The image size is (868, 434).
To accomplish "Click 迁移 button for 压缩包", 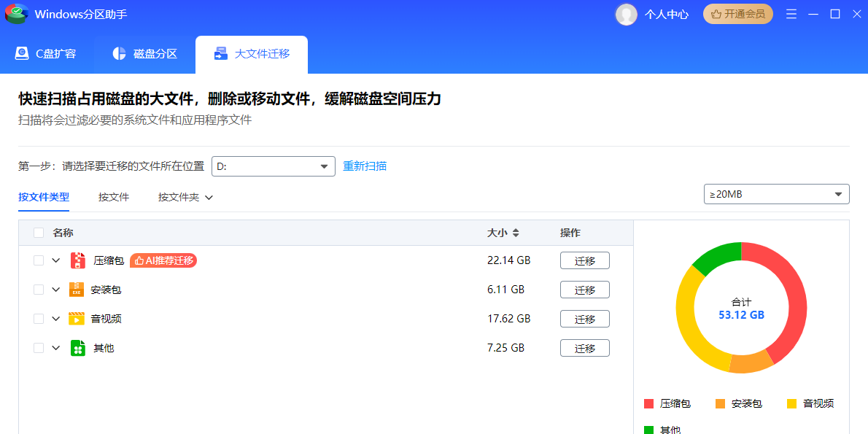I will tap(585, 260).
